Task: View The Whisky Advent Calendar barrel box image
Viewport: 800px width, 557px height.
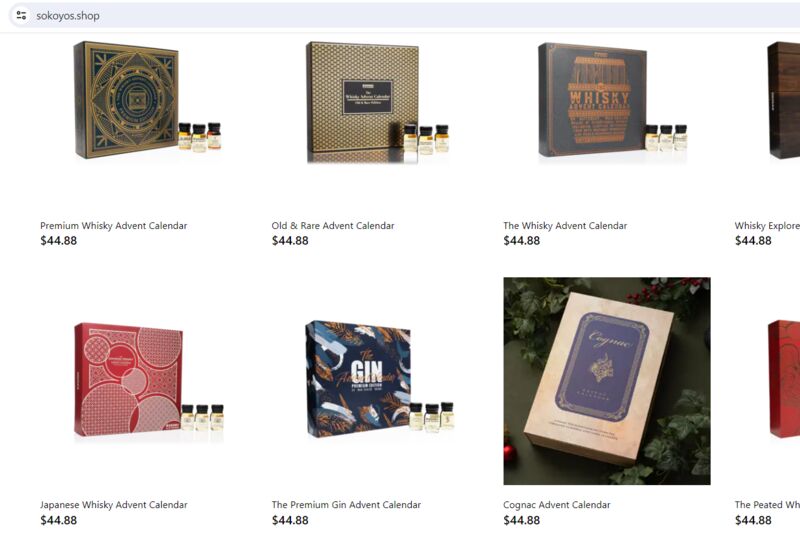Action: (x=612, y=100)
